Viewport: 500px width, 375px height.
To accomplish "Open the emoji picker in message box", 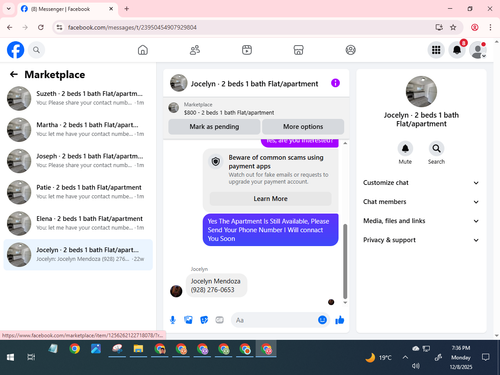I will (322, 320).
